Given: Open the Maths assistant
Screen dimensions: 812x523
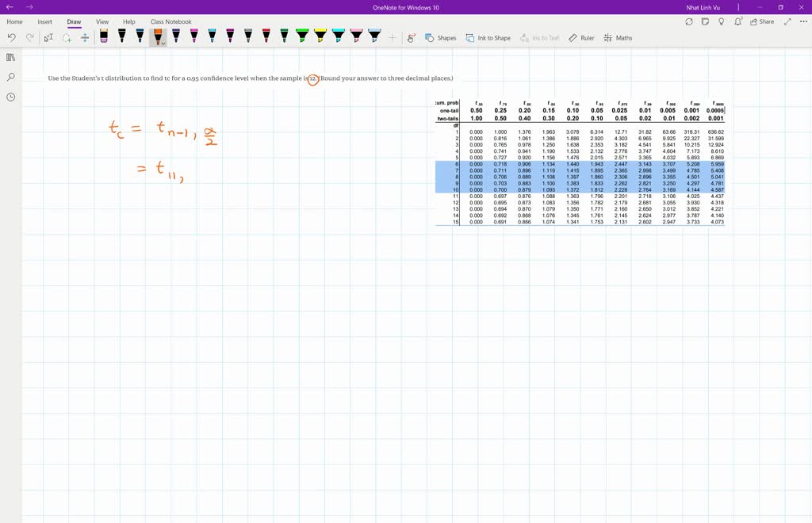Looking at the screenshot, I should [x=615, y=36].
